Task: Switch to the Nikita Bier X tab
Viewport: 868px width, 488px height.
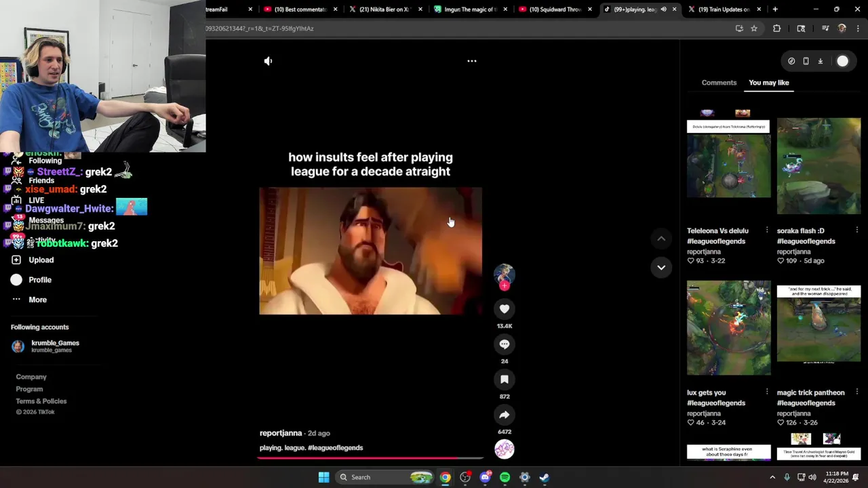Action: coord(384,9)
